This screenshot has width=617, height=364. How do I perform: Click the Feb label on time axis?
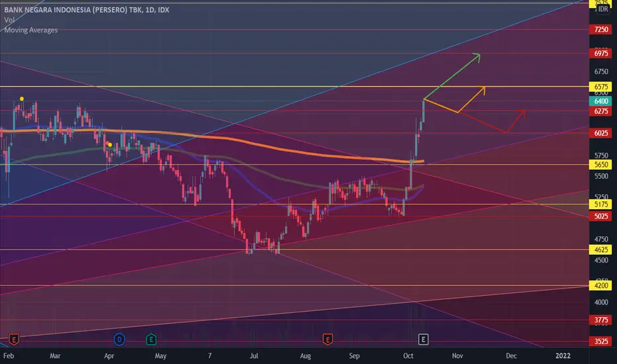click(x=8, y=356)
